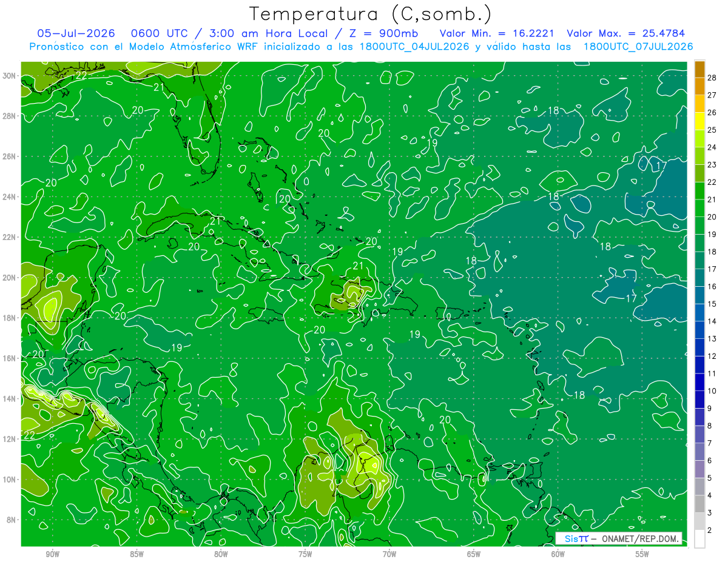Click the colorbar label 3
The image size is (728, 562).
coord(710,513)
